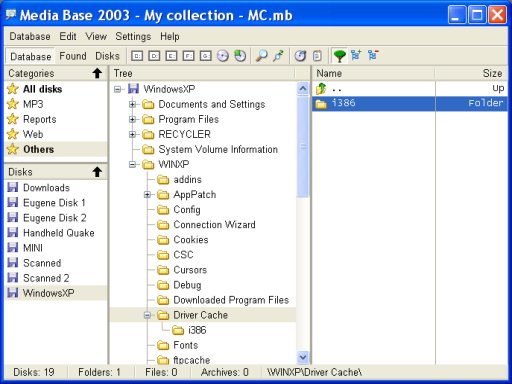512x384 pixels.
Task: Click the tree vertical scrollbar thumb
Action: click(303, 147)
